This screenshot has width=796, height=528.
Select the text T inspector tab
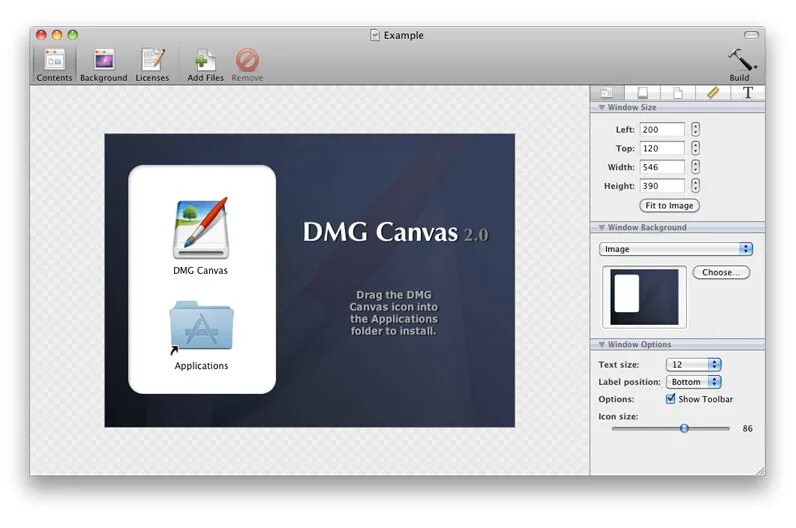click(x=748, y=93)
